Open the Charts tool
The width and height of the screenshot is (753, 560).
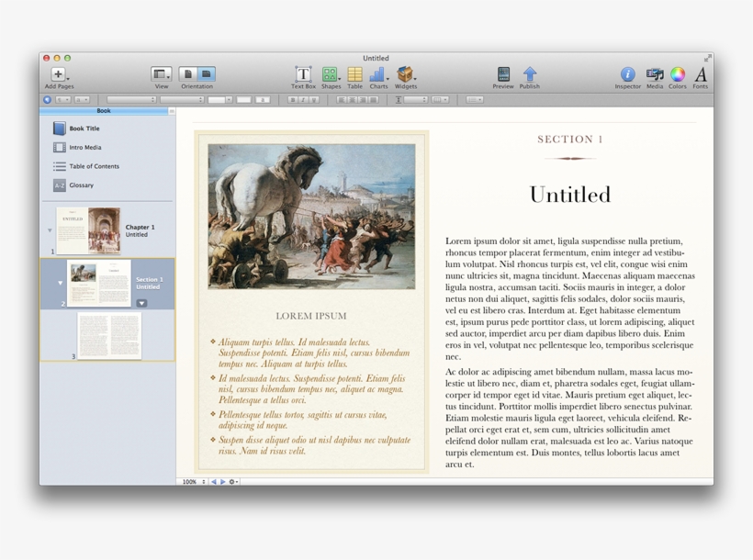(x=378, y=75)
